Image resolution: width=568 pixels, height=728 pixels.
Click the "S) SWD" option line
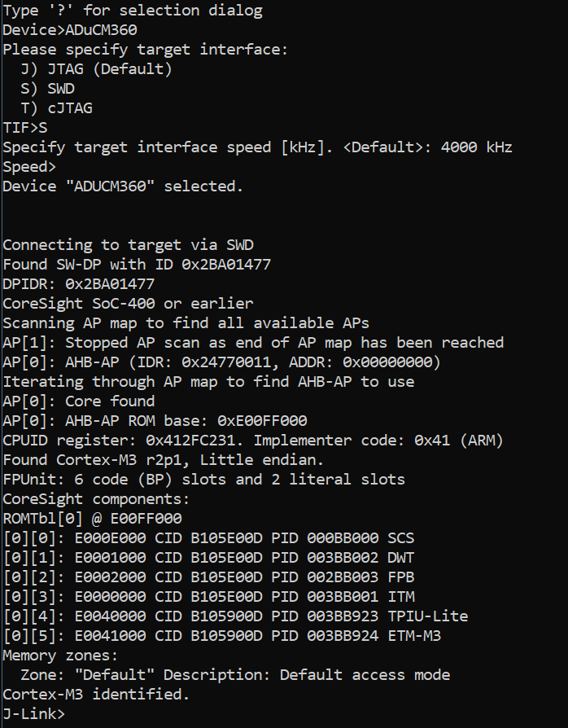pyautogui.click(x=47, y=89)
